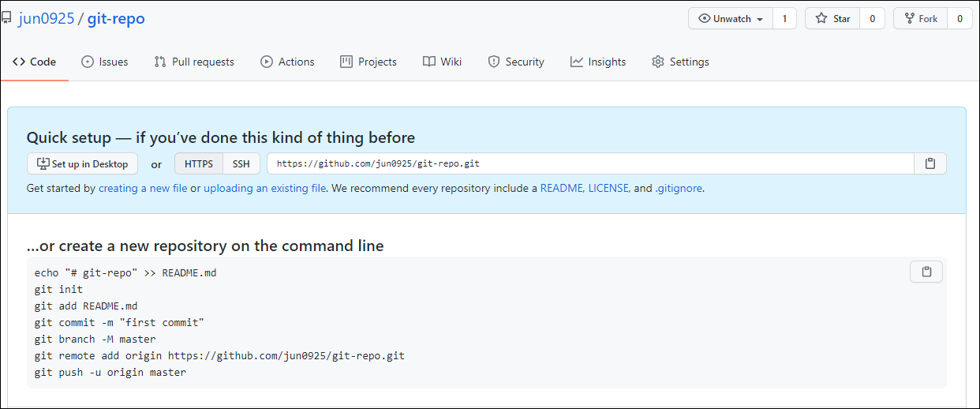The height and width of the screenshot is (409, 980).
Task: Click the git add README.md line
Action: [x=86, y=306]
